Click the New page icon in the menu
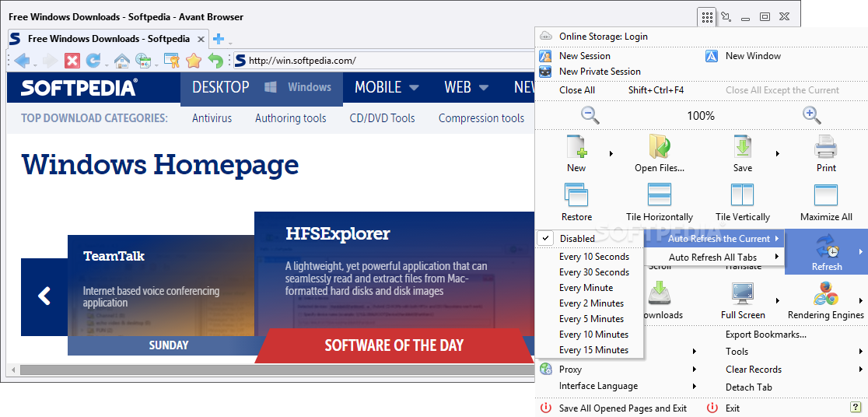Image resolution: width=868 pixels, height=417 pixels. click(x=576, y=148)
